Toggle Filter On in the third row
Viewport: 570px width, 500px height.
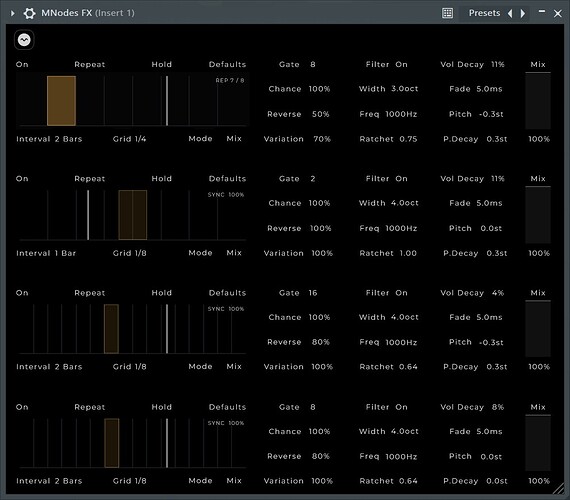386,293
